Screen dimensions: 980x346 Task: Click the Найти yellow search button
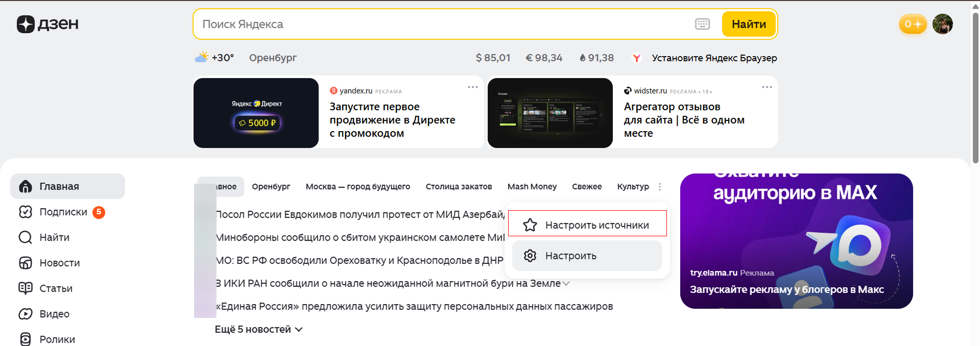click(x=749, y=24)
